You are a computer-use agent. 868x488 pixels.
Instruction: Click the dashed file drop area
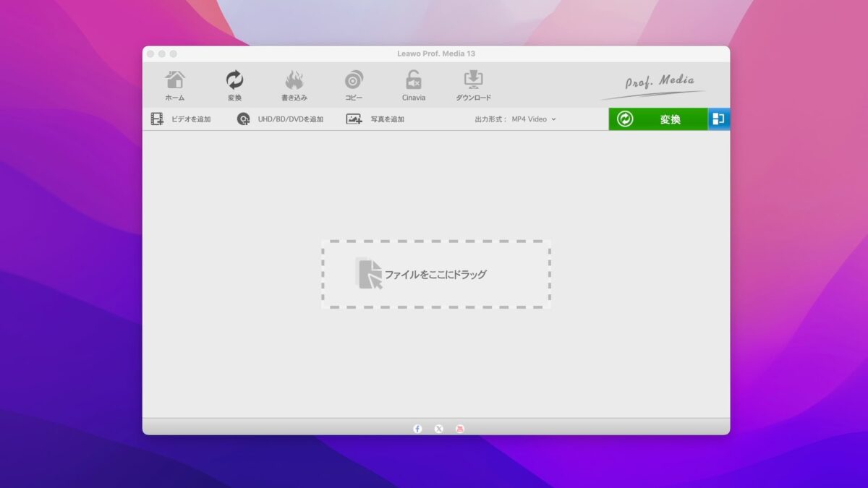coord(435,275)
